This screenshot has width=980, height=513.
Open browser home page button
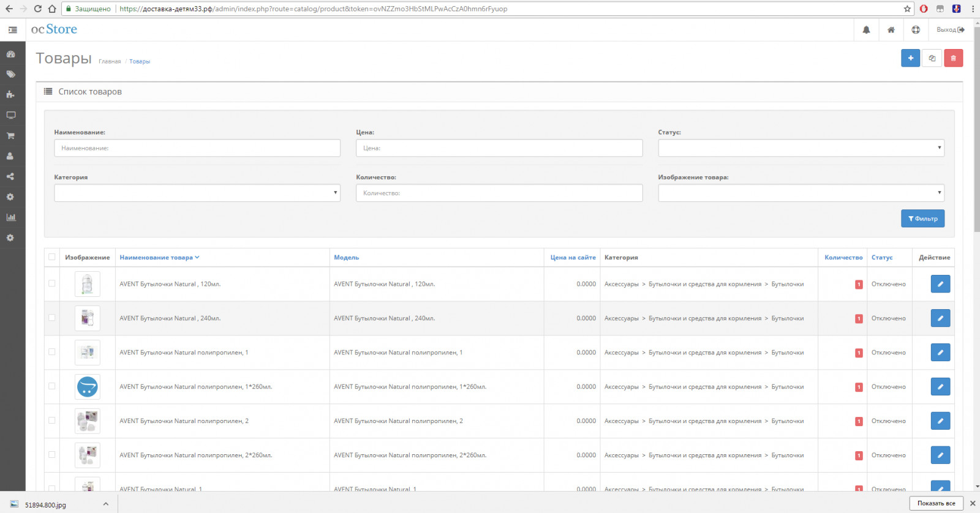(52, 9)
